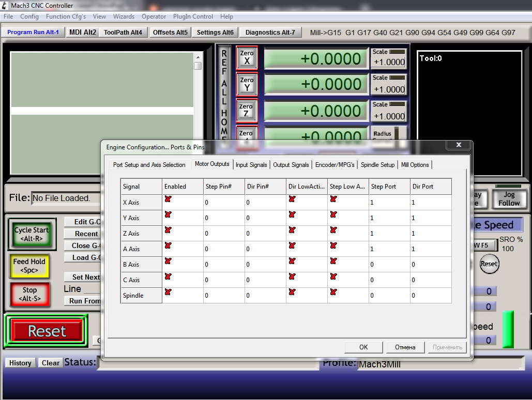Click the X Scale value field
Viewport: 532px width, 400px height.
tap(389, 62)
